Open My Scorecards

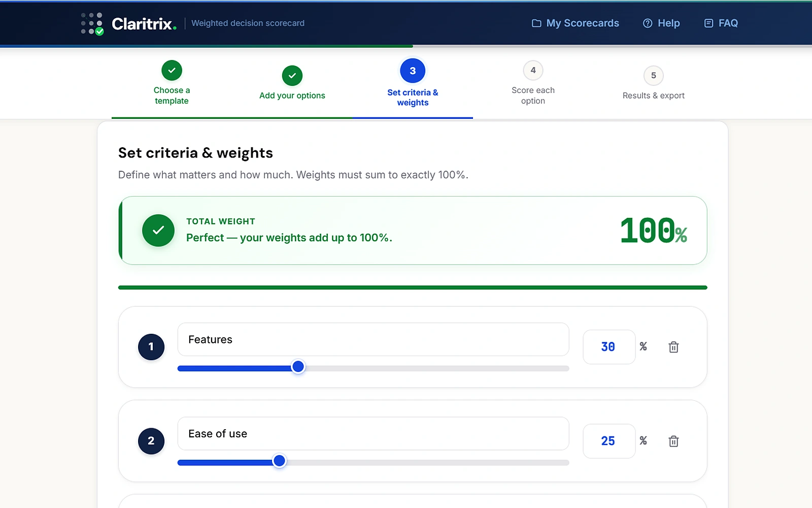coord(576,23)
